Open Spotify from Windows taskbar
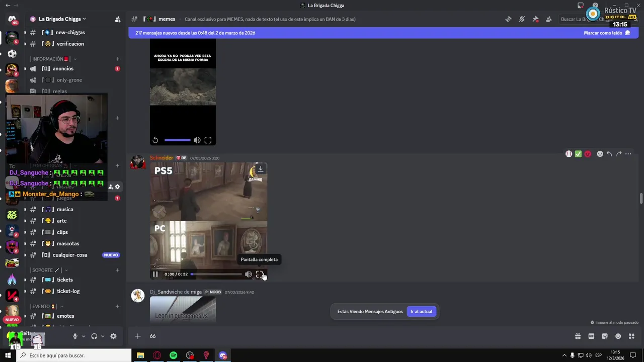The height and width of the screenshot is (362, 644). (x=173, y=355)
